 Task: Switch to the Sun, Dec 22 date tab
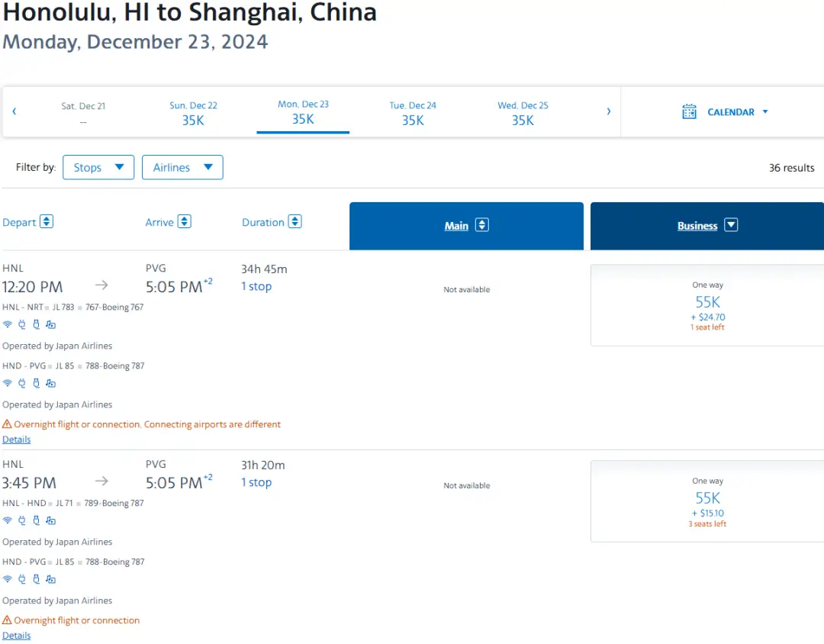click(193, 113)
